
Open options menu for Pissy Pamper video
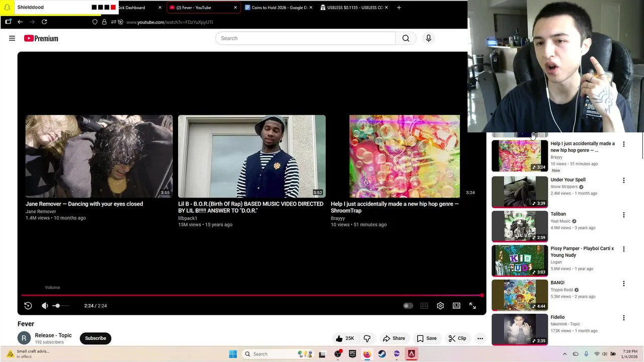point(624,249)
